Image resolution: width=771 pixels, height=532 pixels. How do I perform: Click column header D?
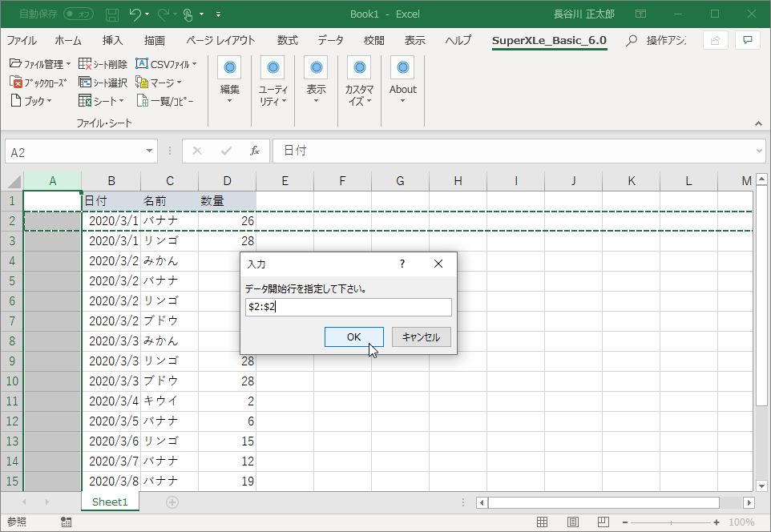[x=227, y=181]
